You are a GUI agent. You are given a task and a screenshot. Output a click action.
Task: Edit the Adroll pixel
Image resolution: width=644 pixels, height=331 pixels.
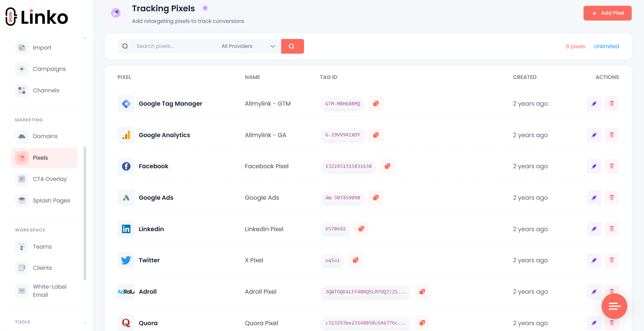coord(594,292)
